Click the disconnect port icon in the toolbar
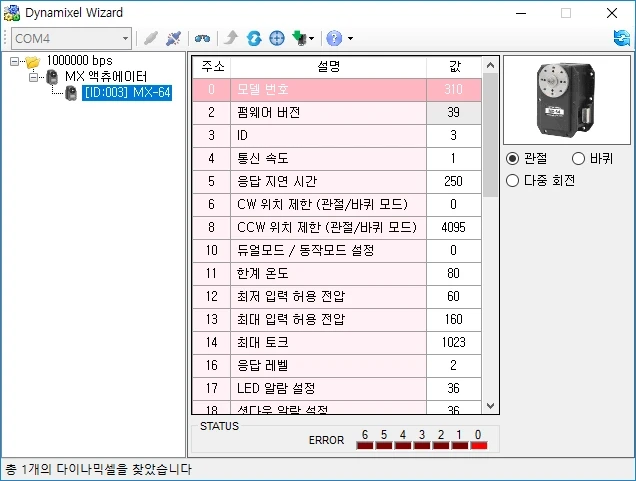The width and height of the screenshot is (636, 481). click(x=173, y=38)
